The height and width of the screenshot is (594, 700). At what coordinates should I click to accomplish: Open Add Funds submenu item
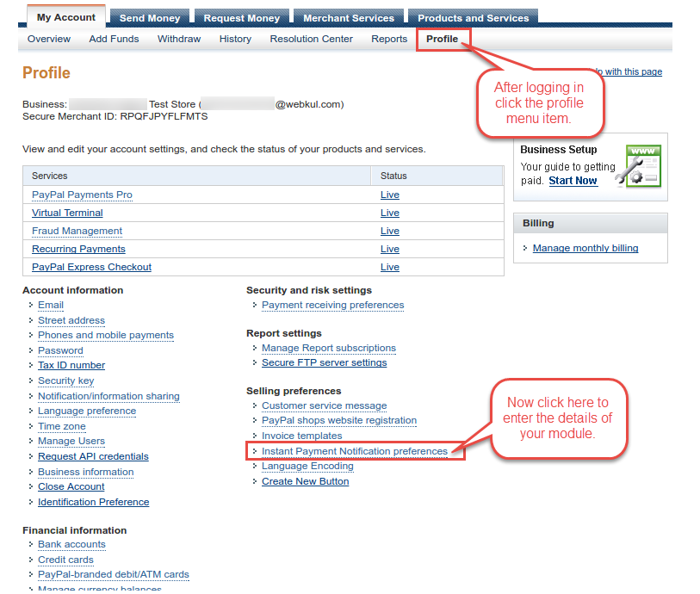[x=114, y=40]
